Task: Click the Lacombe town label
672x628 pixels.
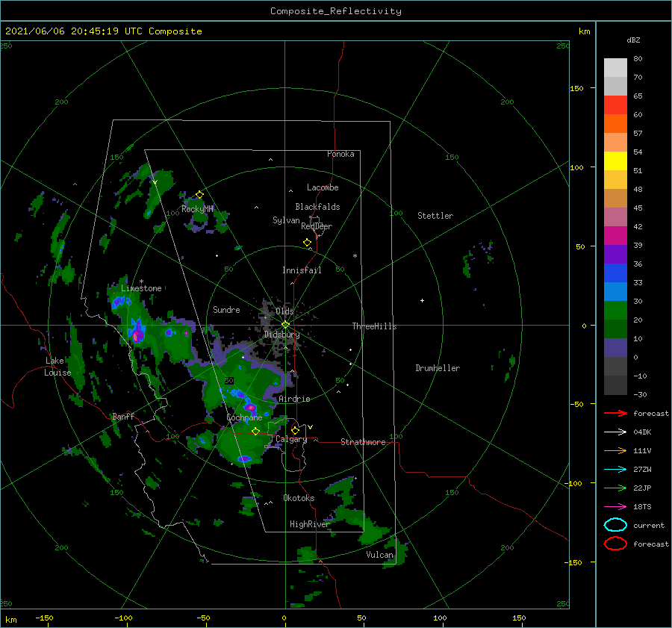Action: pos(323,187)
